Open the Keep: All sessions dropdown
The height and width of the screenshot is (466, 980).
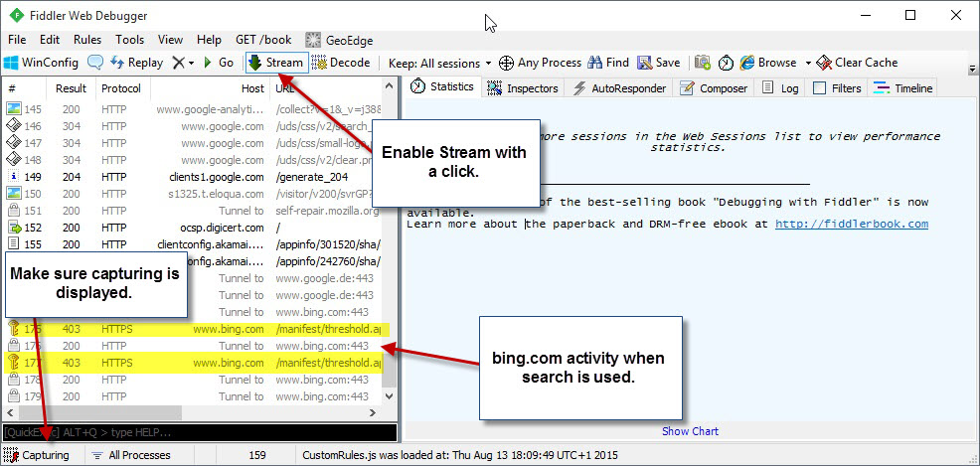point(440,63)
